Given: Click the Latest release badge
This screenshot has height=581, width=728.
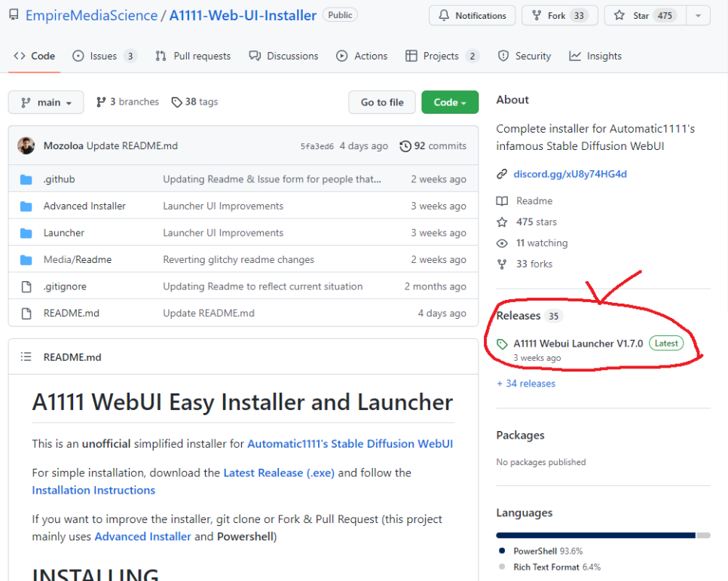Looking at the screenshot, I should 666,344.
